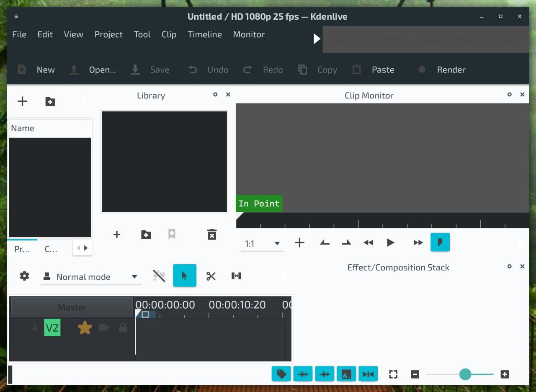Click the Undo arrow icon
Screen dimensions: 536x392
[x=193, y=70]
